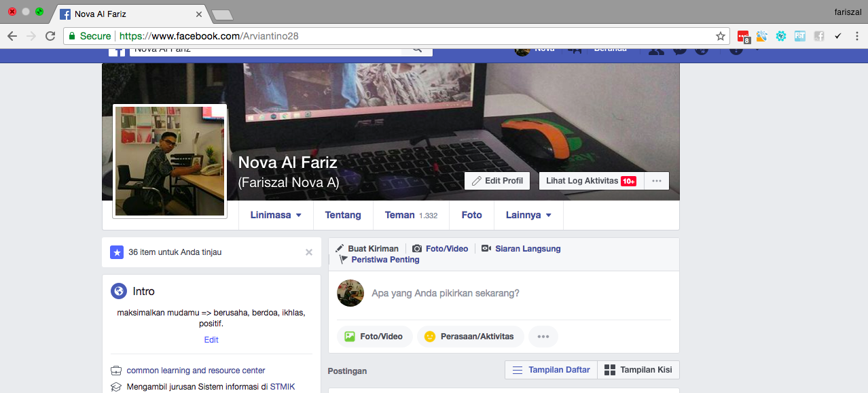Screen dimensions: 868x393
Task: Click the Peristiwa Penting flag icon
Action: (x=342, y=259)
